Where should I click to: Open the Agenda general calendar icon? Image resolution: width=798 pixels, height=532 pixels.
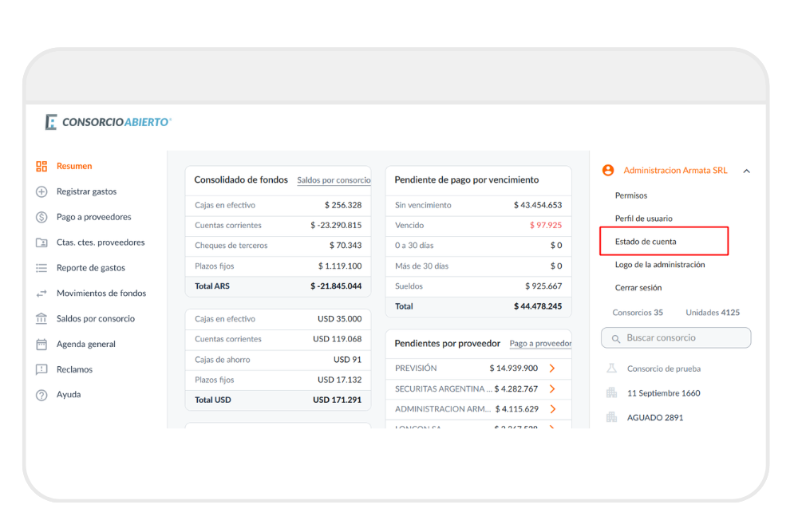[41, 345]
